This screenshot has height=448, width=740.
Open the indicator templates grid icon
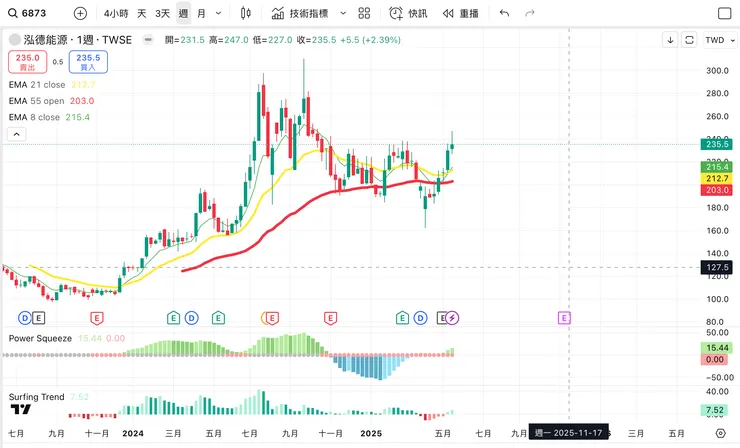pos(364,13)
